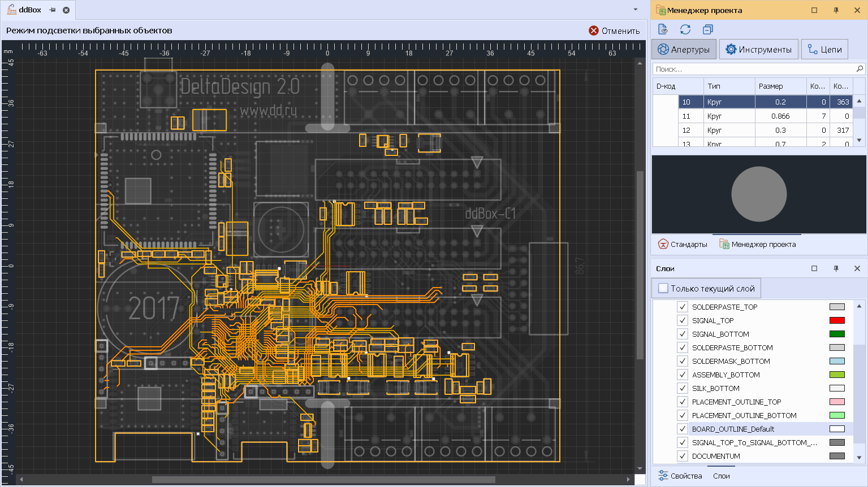Pin the Слои panel
The height and width of the screenshot is (487, 868).
pos(836,268)
